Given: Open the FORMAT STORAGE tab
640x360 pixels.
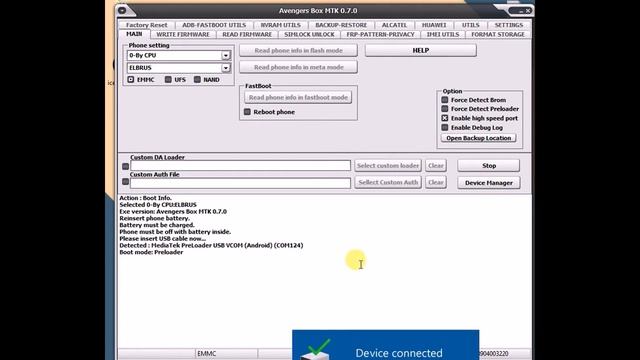Looking at the screenshot, I should point(498,35).
